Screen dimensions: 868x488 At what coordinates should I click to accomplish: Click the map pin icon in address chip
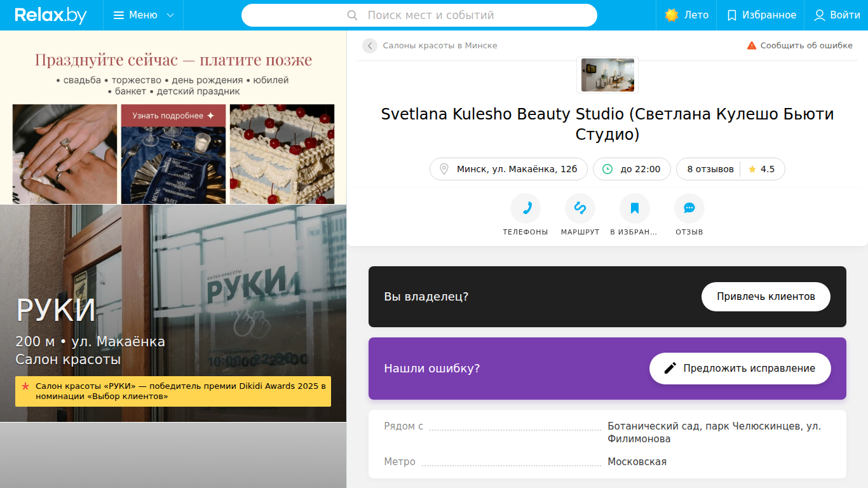444,169
